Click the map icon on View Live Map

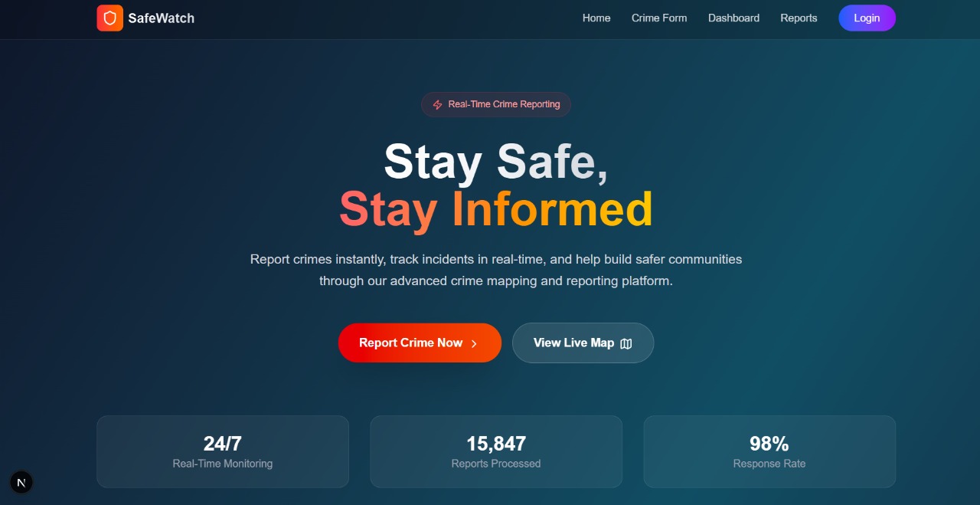click(x=626, y=343)
